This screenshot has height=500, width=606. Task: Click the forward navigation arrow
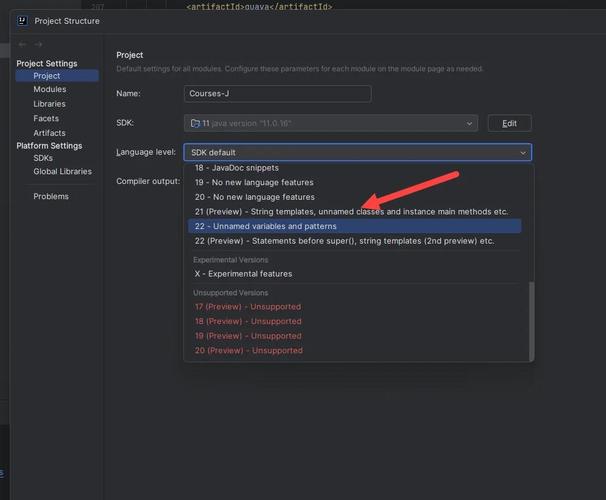[38, 44]
